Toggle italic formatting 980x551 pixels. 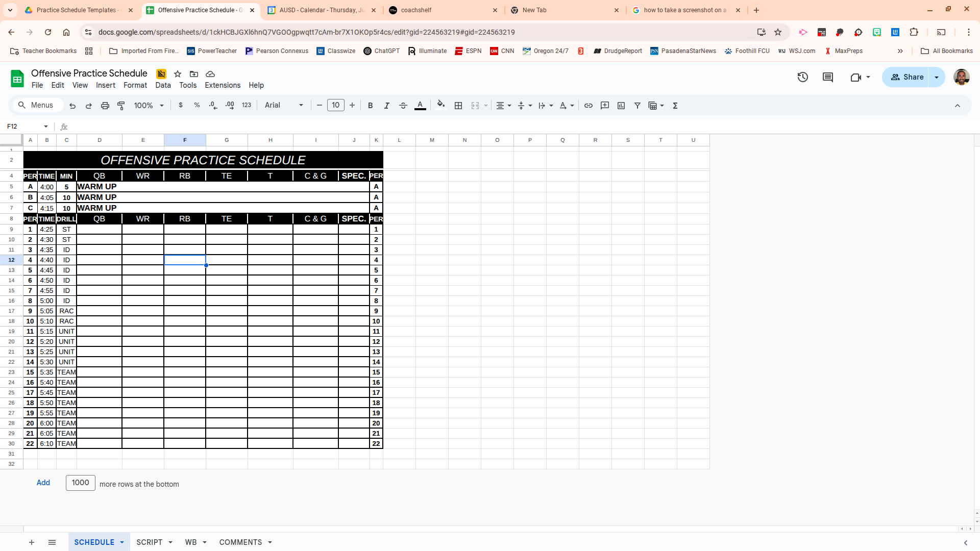click(387, 106)
